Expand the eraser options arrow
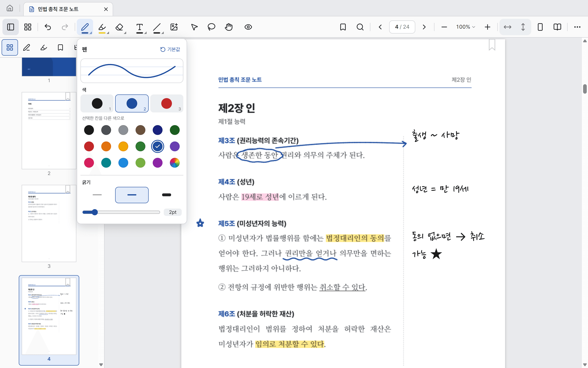 pos(125,33)
